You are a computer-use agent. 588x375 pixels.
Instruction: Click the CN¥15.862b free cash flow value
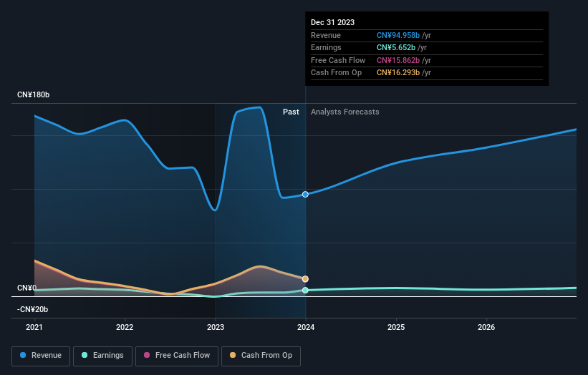point(398,60)
